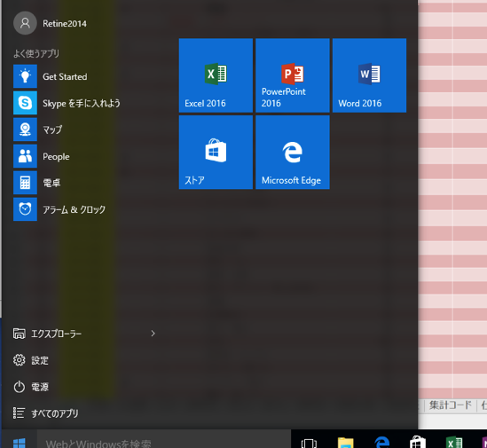The image size is (487, 448).
Task: Open Task View on the taskbar
Action: (309, 443)
